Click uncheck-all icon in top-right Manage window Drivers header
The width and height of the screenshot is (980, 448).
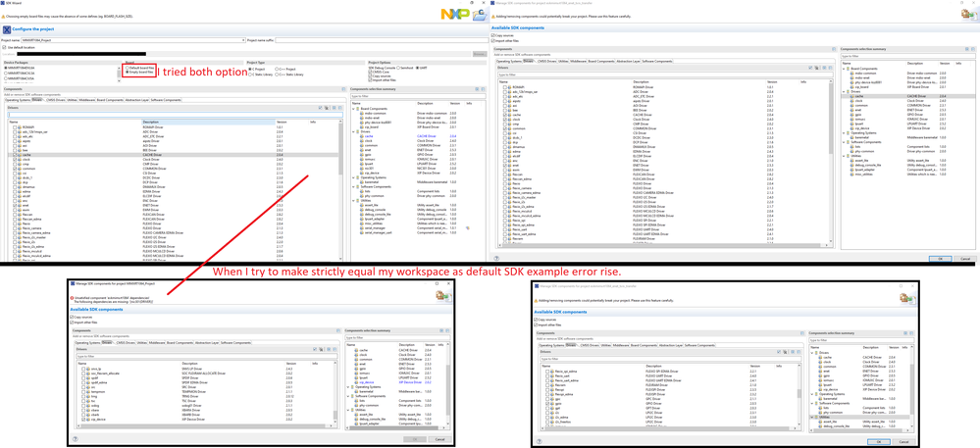point(817,68)
